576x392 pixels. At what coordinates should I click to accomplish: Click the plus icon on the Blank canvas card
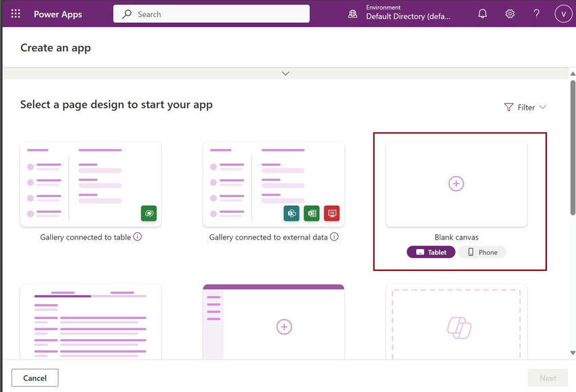click(x=456, y=183)
